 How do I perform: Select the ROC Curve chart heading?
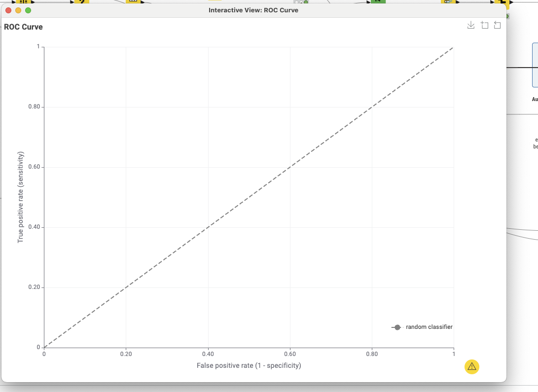pos(23,27)
